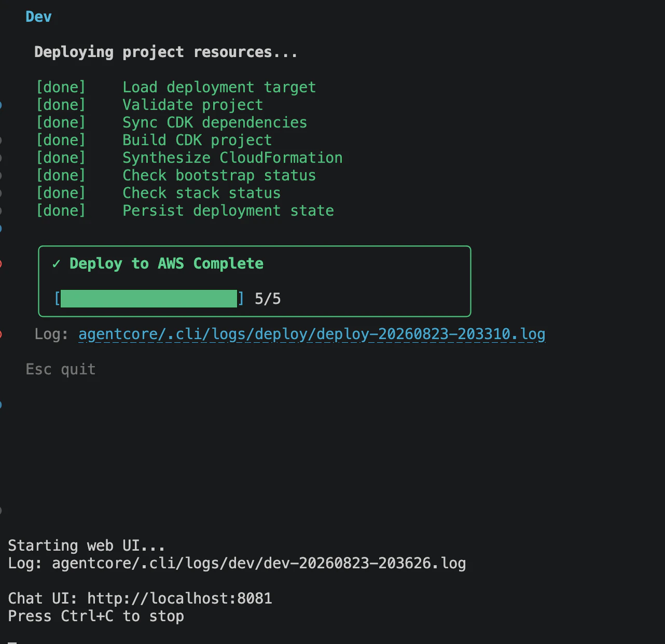Image resolution: width=665 pixels, height=644 pixels.
Task: Click the Deploying project resources heading
Action: (x=166, y=52)
